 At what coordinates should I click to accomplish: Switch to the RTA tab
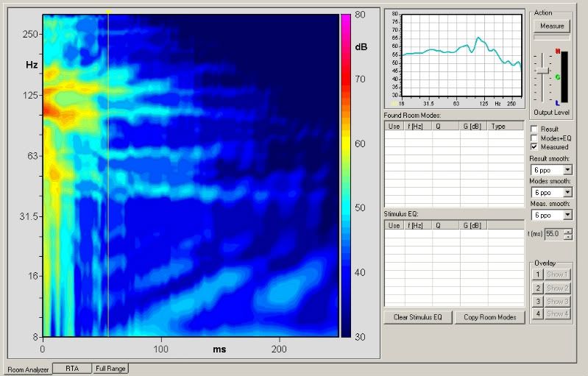(72, 369)
